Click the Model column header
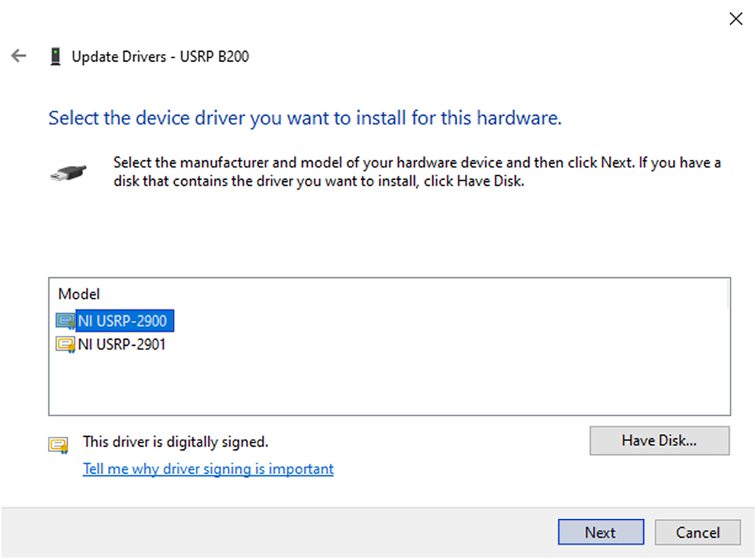The image size is (756, 559). (x=79, y=294)
